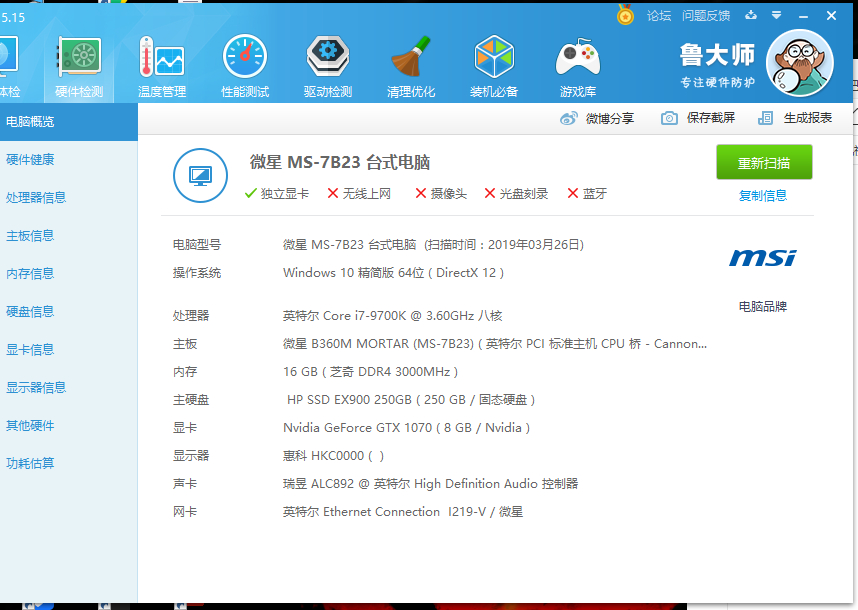Click the Weibo share icon
The width and height of the screenshot is (858, 610).
pyautogui.click(x=569, y=118)
